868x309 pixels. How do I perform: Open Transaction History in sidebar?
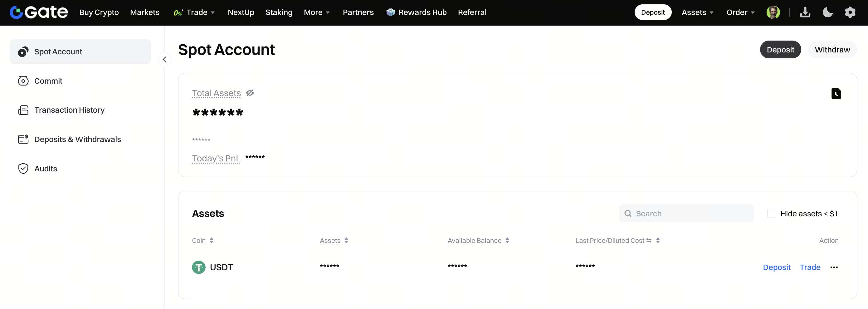(69, 110)
